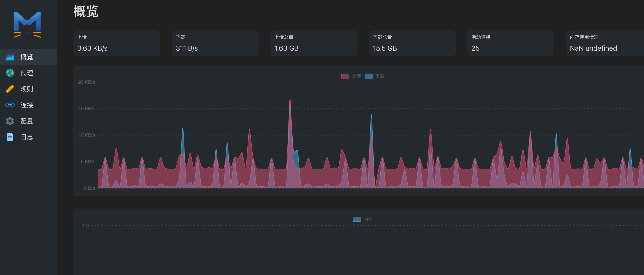The image size is (644, 275).
Task: Click the Metacubexd cat logo
Action: pos(27,25)
